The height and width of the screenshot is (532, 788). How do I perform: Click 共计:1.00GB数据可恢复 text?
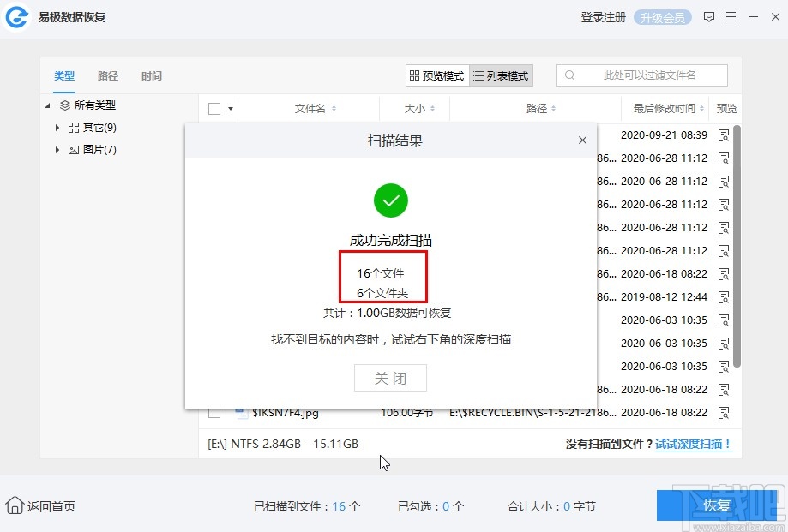click(x=387, y=314)
